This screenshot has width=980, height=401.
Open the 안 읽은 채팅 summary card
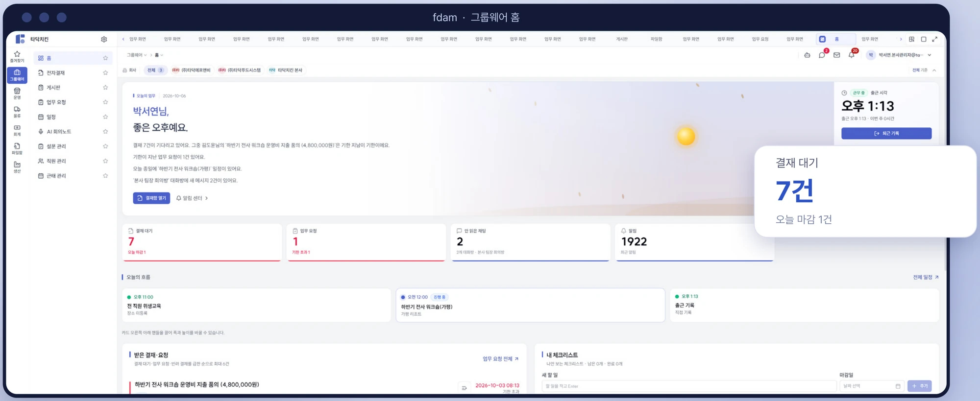coord(530,242)
